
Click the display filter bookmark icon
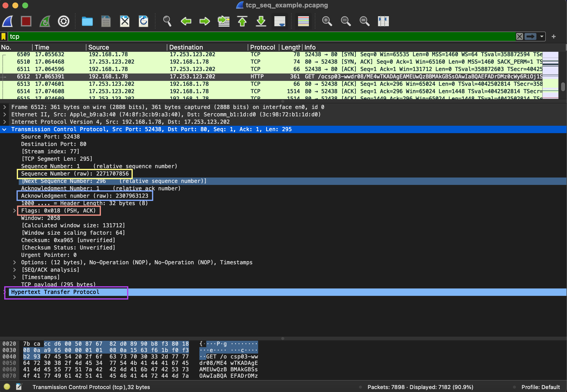(x=3, y=36)
